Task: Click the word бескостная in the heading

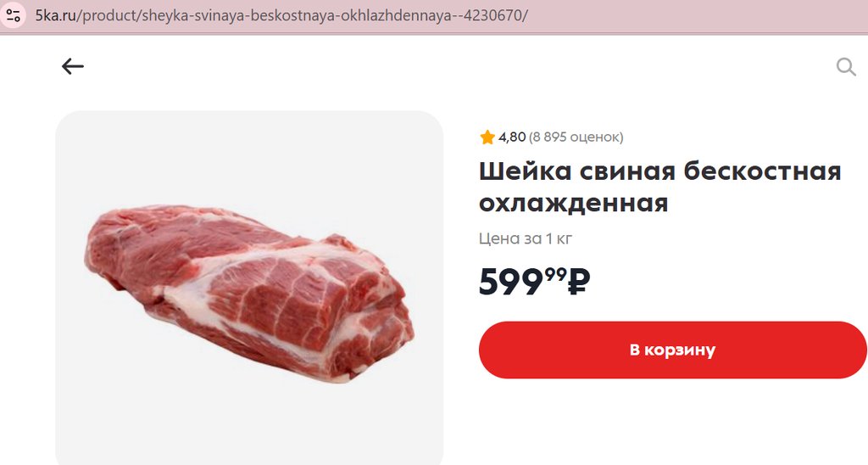Action: pyautogui.click(x=762, y=171)
